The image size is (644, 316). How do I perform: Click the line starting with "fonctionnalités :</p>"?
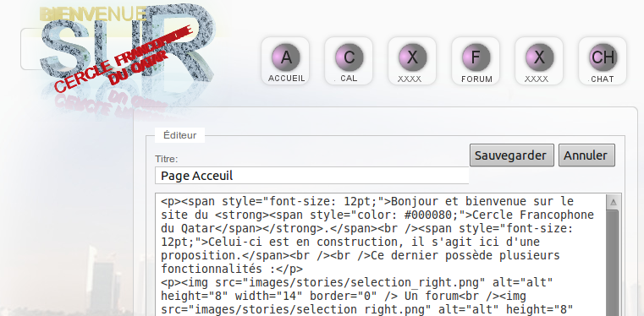232,270
